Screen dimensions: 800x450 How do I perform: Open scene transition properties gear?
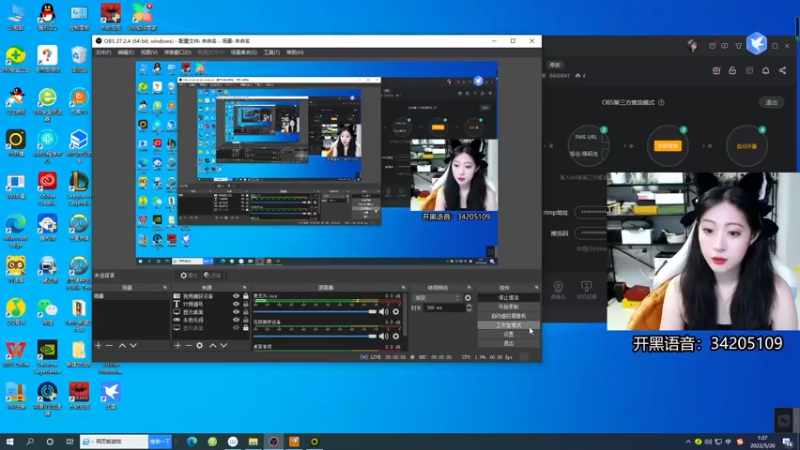point(467,298)
